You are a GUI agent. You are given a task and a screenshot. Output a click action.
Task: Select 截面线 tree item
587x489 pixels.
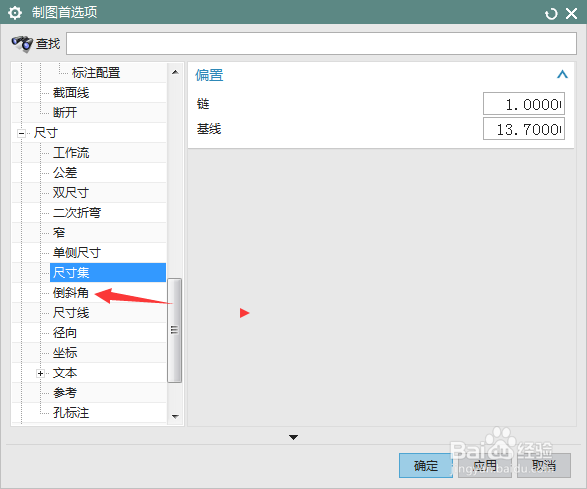(71, 92)
